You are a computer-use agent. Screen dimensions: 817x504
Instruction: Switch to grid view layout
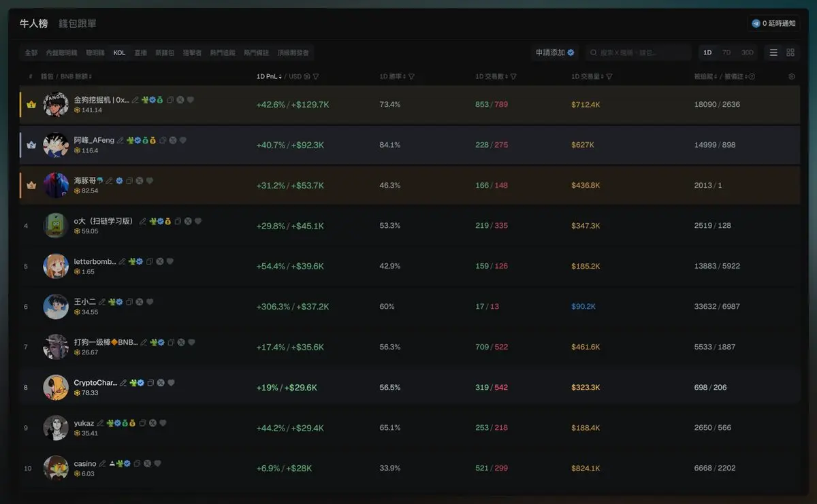pyautogui.click(x=790, y=52)
